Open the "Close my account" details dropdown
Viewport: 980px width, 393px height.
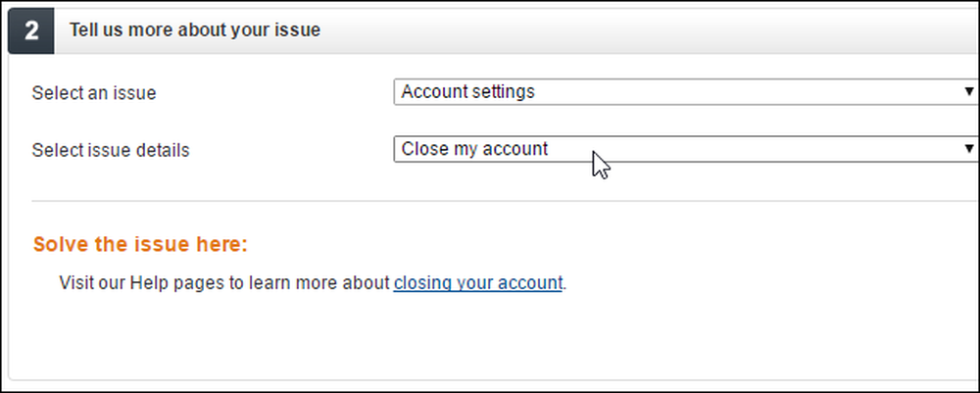686,149
